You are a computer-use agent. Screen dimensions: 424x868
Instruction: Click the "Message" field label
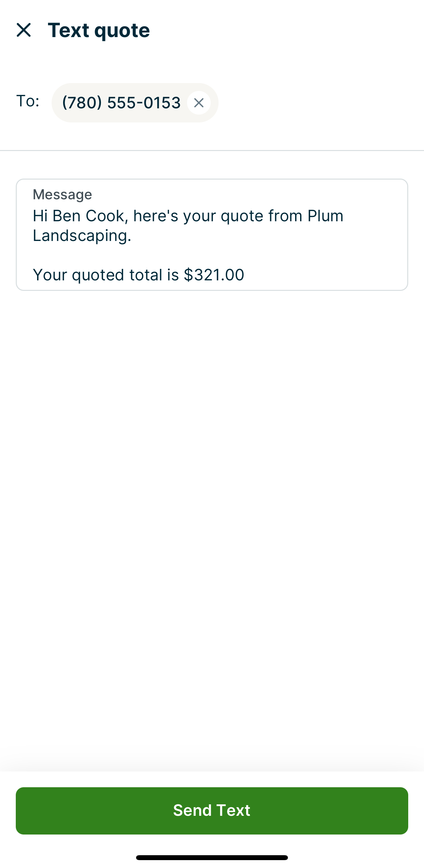(x=62, y=194)
